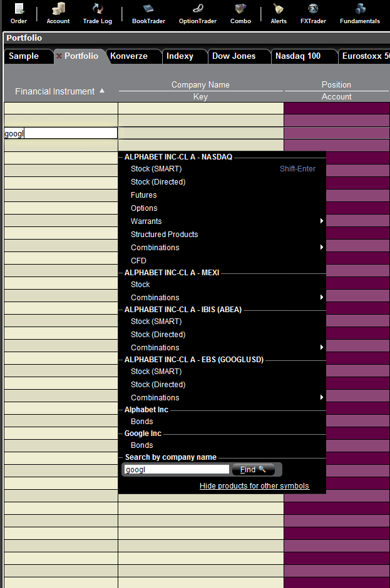This screenshot has height=588, width=390.
Task: Open the Order toolbar icon
Action: [x=19, y=13]
